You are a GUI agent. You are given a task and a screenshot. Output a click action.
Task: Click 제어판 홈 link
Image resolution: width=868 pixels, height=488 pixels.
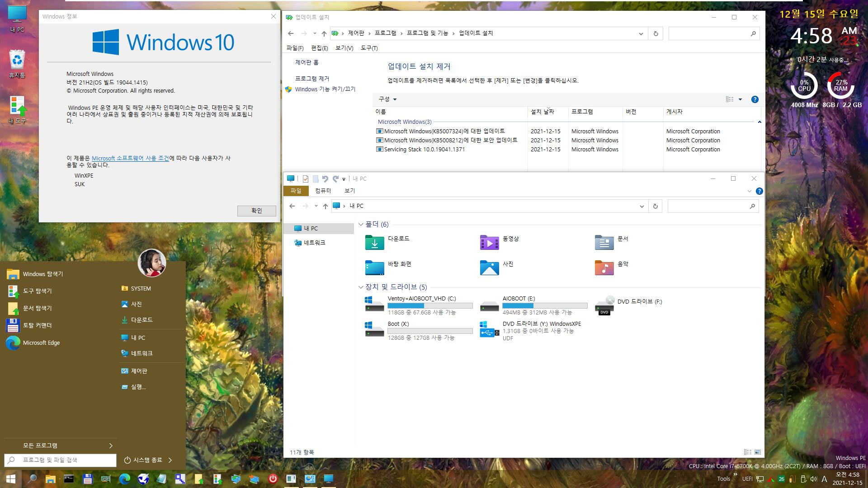tap(307, 62)
